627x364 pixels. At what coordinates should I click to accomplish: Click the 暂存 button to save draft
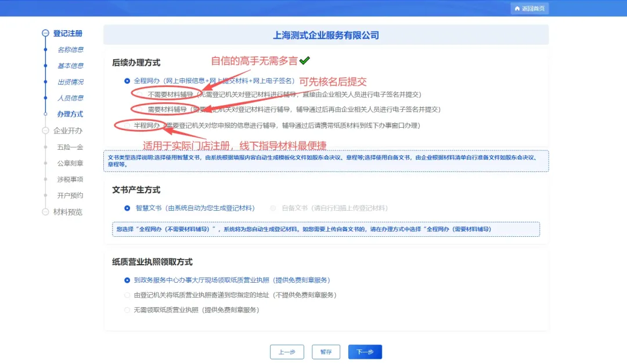326,352
